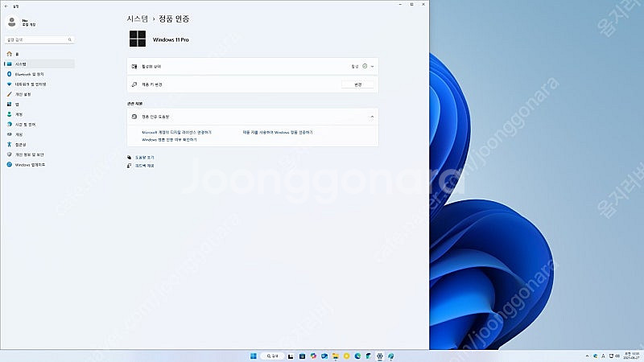The image size is (644, 362).
Task: Click the Settings gear on the taskbar
Action: click(x=380, y=356)
